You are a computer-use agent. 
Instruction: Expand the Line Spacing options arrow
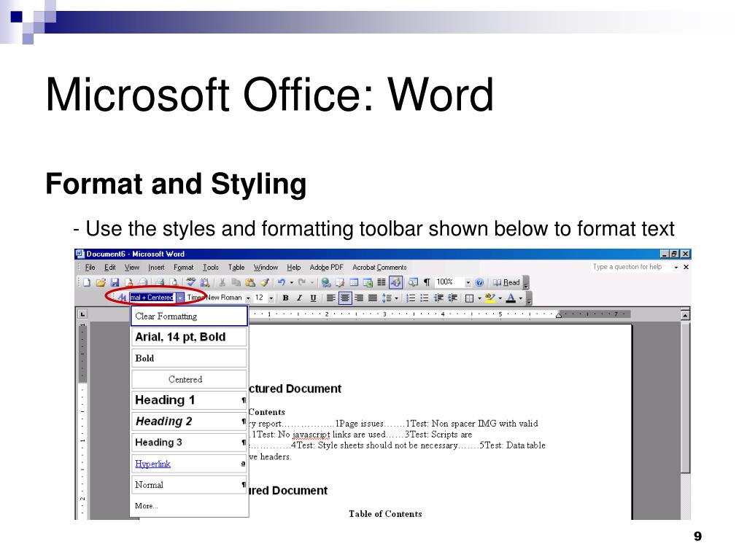[396, 298]
